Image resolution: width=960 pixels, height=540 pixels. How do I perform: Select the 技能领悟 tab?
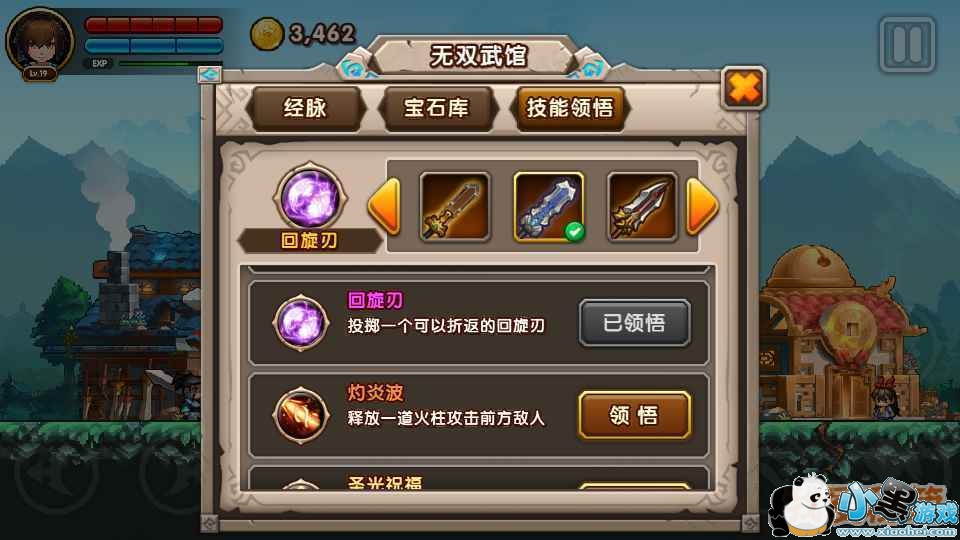(x=569, y=108)
